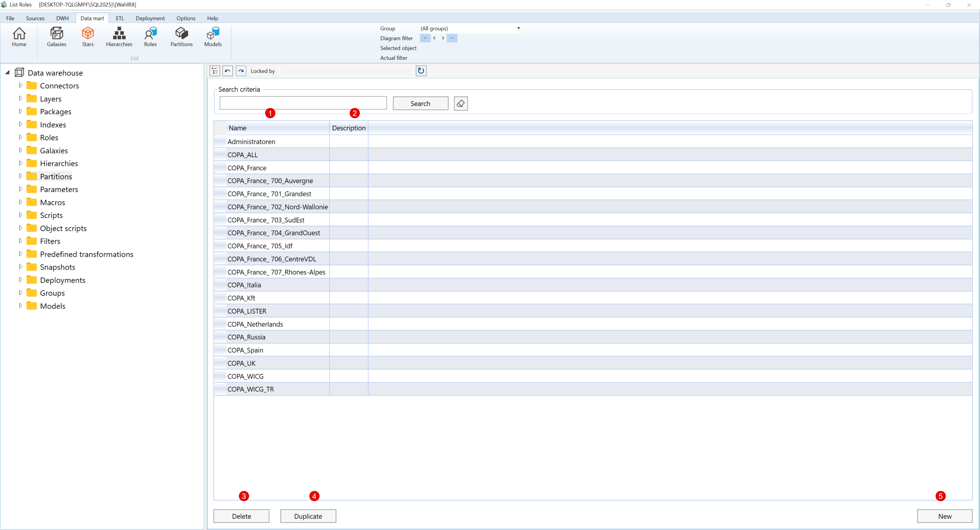Select the Galaxies icon in the ribbon

[56, 37]
